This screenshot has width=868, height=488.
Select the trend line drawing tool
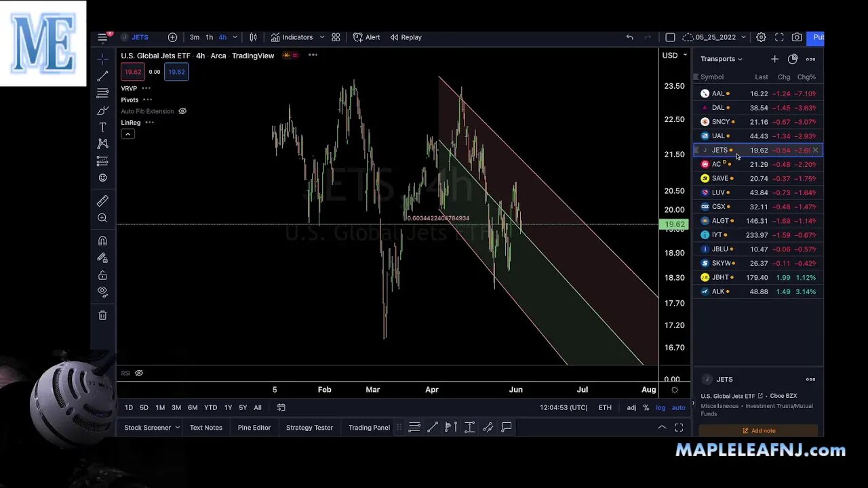coord(102,77)
